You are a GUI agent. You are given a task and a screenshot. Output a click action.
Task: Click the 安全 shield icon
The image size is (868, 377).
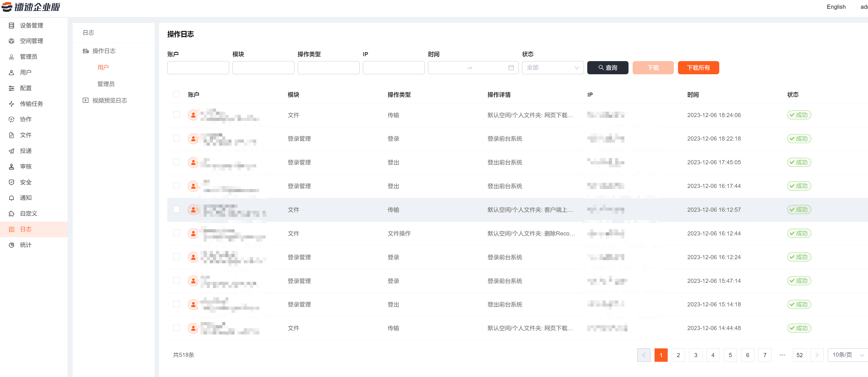[11, 182]
